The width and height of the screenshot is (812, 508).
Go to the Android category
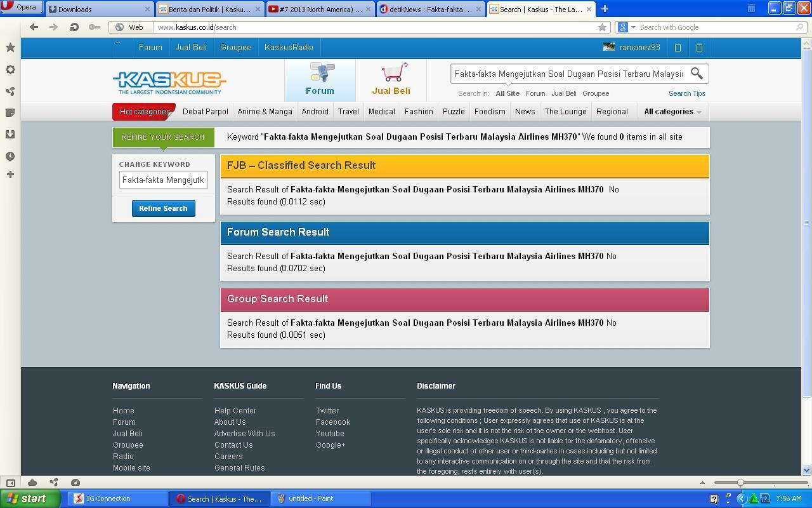pyautogui.click(x=315, y=111)
